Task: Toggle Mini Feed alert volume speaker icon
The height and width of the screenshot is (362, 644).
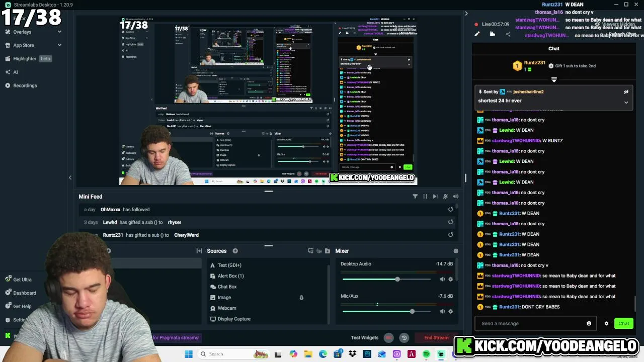Action: pyautogui.click(x=455, y=197)
